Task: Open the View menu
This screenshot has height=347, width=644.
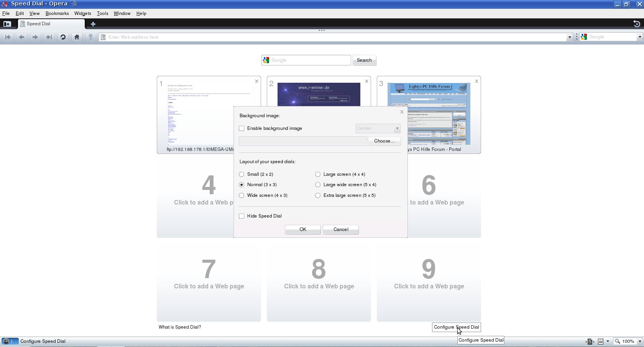Action: [x=34, y=13]
